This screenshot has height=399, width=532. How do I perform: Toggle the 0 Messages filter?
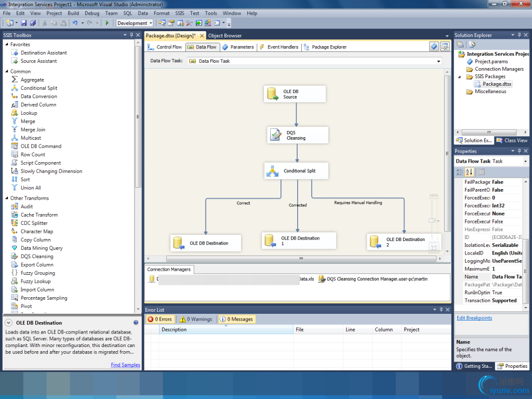point(236,320)
